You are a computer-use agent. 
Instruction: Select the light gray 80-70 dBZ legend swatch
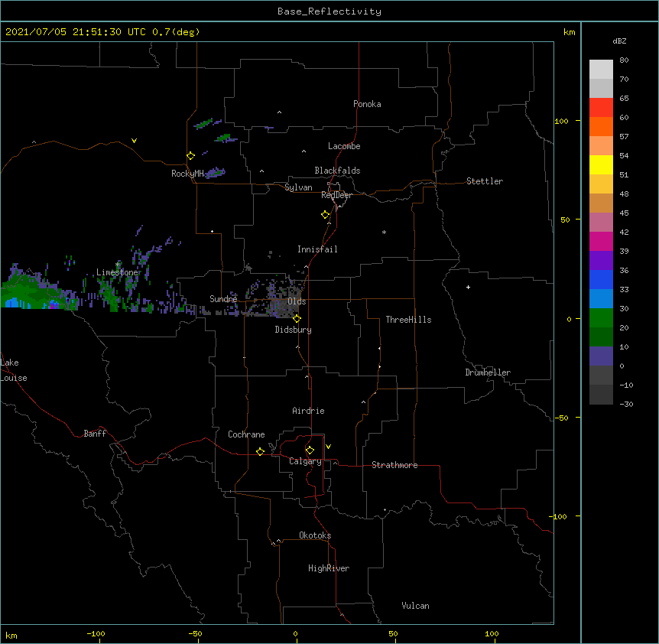click(x=601, y=69)
